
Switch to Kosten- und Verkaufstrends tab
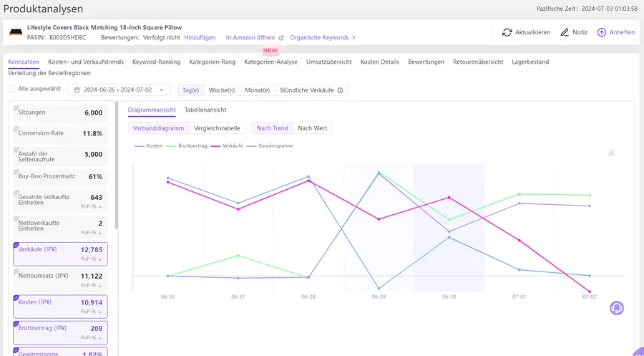[x=86, y=62]
